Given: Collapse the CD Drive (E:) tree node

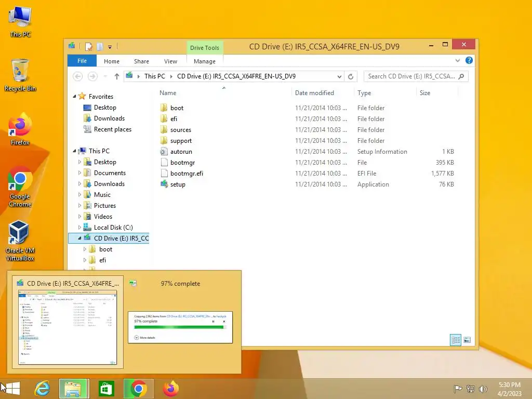Looking at the screenshot, I should pos(79,238).
